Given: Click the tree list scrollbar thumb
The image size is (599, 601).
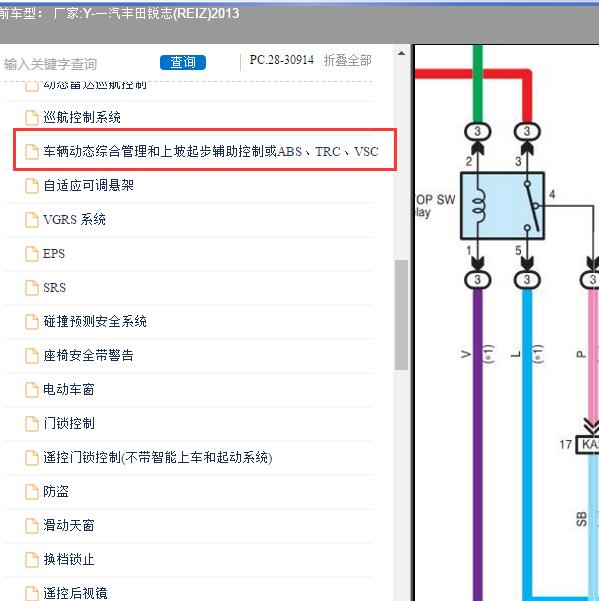Looking at the screenshot, I should click(401, 315).
